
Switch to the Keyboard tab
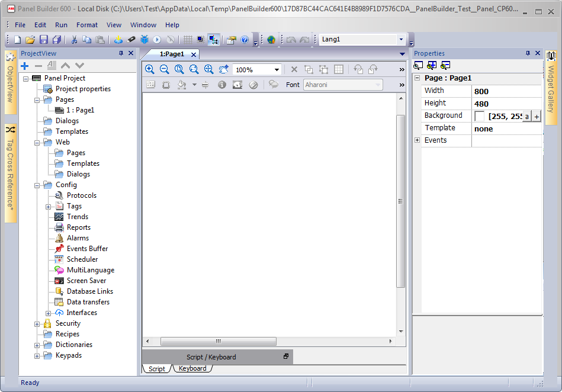pyautogui.click(x=192, y=368)
